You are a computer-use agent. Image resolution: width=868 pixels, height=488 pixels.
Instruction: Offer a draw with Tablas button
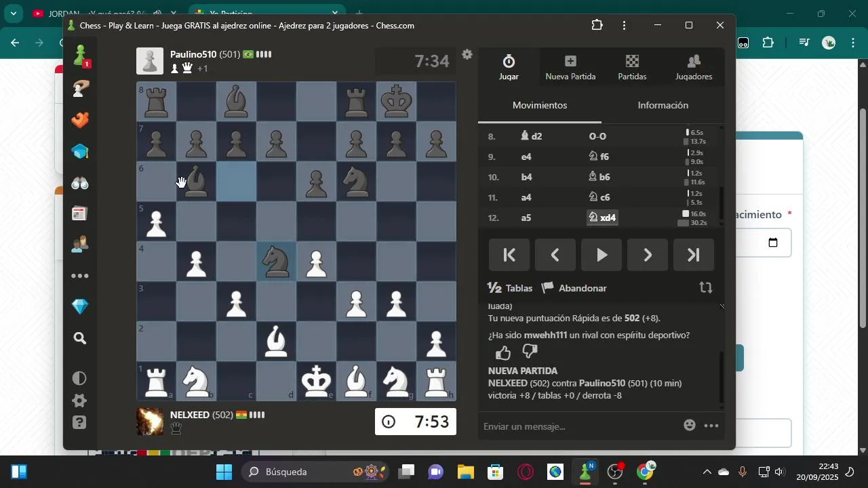tap(510, 288)
